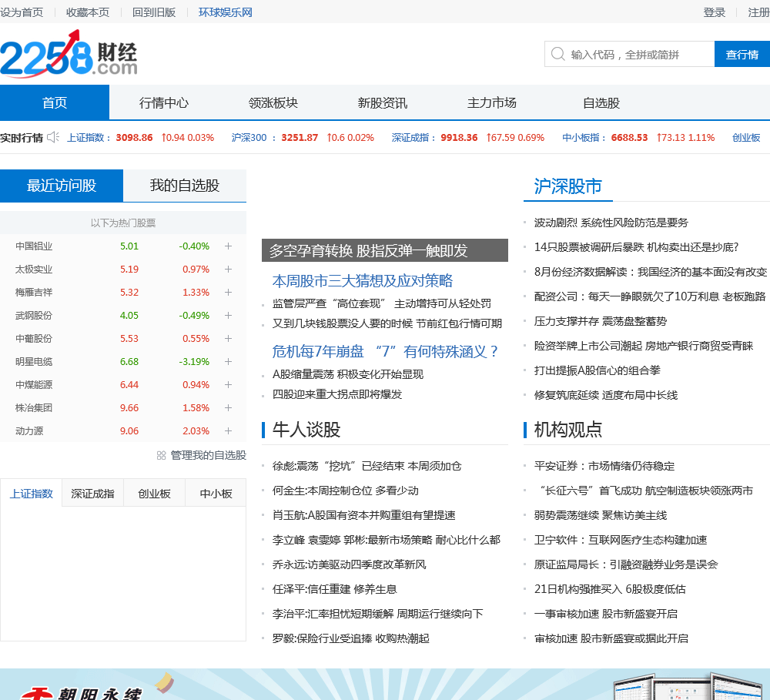Open the 环球娱乐网 link
Image resolution: width=770 pixels, height=700 pixels.
(226, 12)
